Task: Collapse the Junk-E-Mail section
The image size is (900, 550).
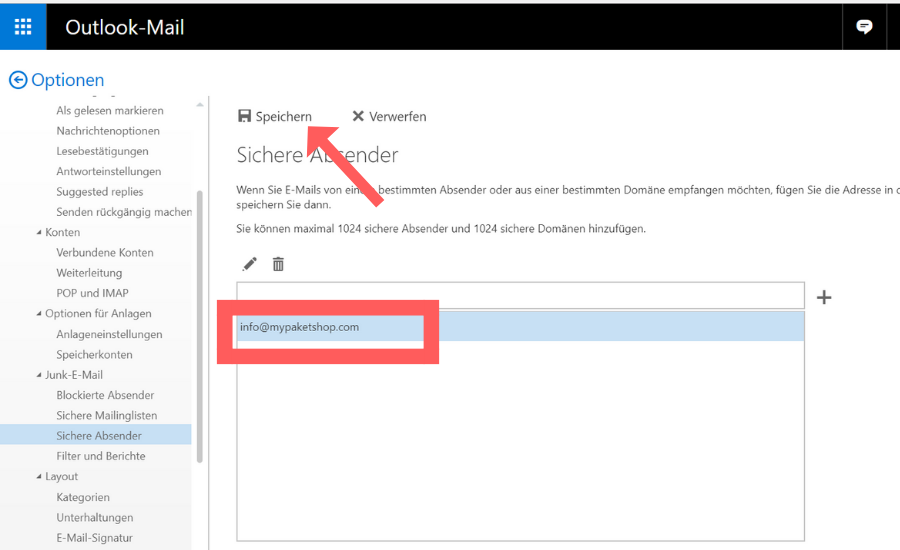Action: tap(38, 376)
